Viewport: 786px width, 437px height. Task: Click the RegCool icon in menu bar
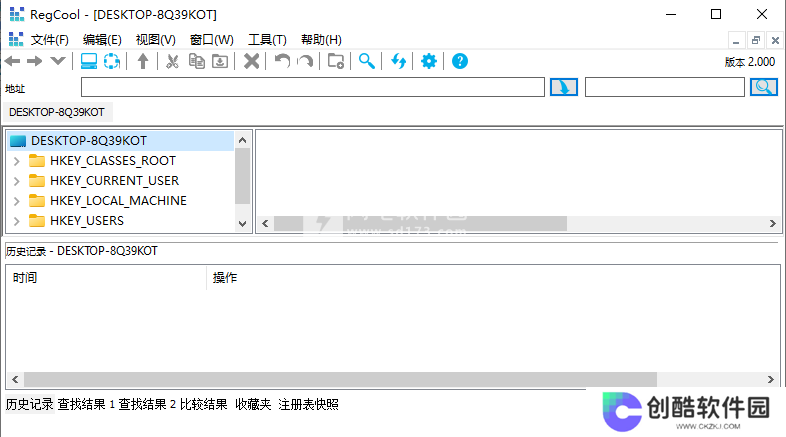point(16,39)
